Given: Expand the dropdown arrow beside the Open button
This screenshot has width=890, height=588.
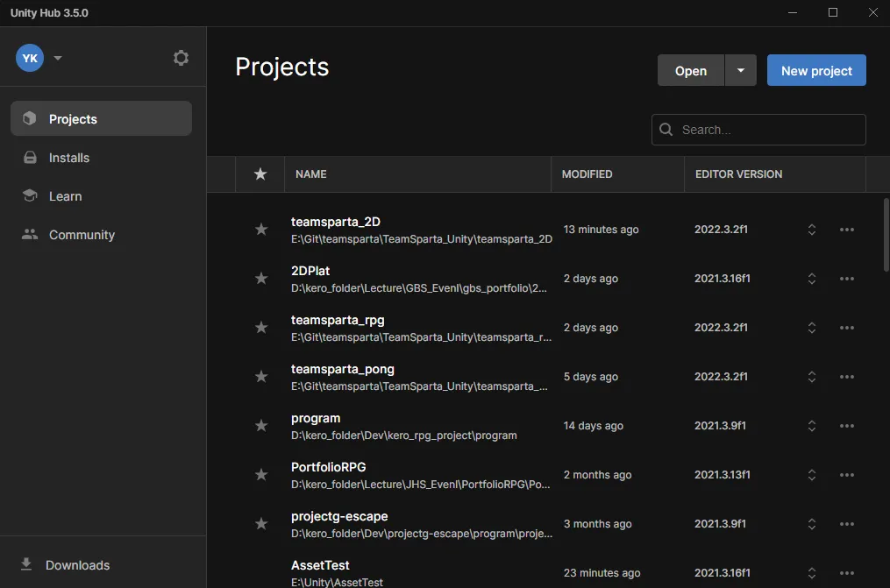Looking at the screenshot, I should pos(741,70).
